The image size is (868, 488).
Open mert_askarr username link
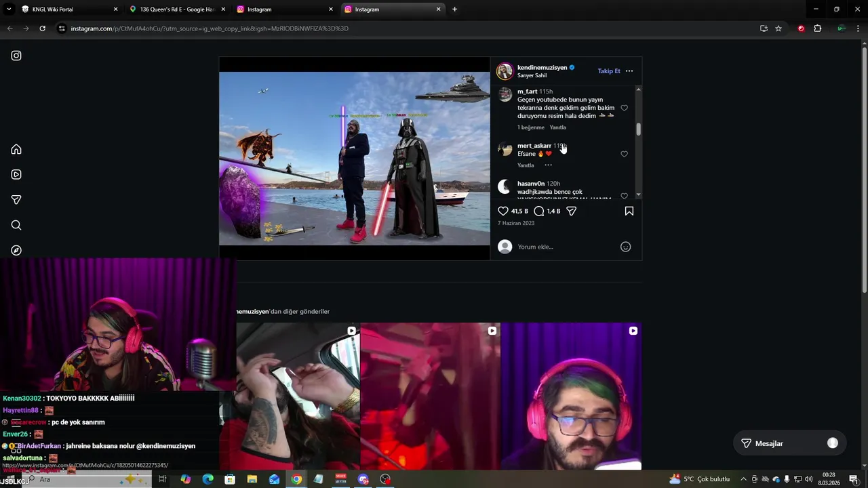pyautogui.click(x=534, y=146)
